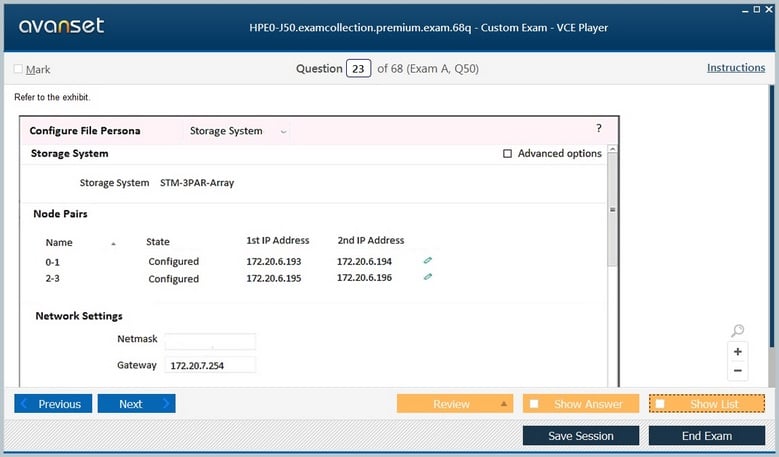Tick the Show Answer checkbox
This screenshot has height=457, width=779.
click(x=534, y=404)
